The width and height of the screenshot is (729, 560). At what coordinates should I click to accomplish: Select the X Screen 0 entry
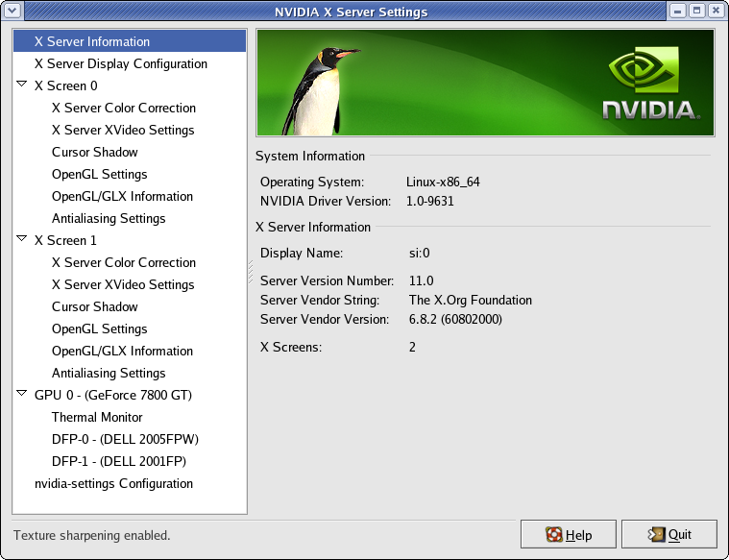[66, 86]
